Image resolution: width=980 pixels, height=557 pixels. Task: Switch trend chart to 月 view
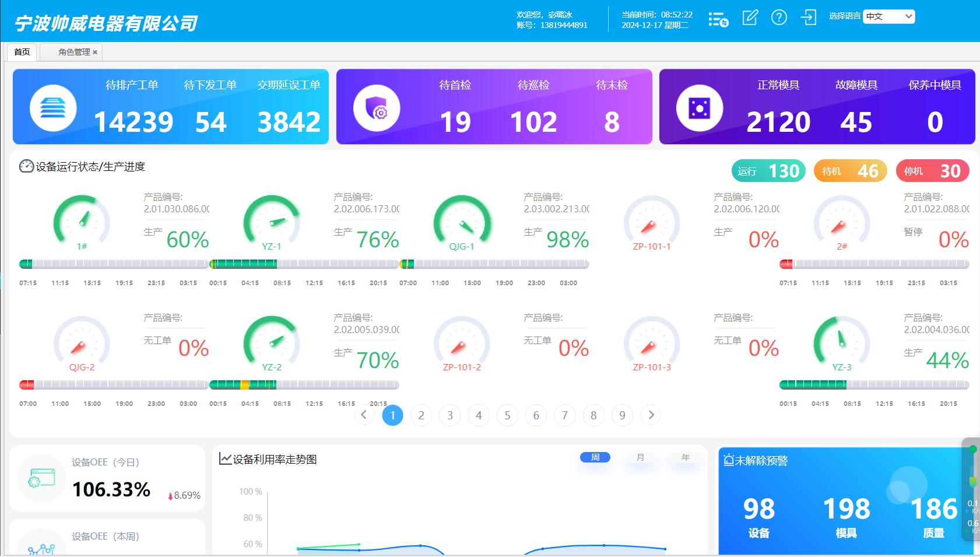tap(640, 457)
